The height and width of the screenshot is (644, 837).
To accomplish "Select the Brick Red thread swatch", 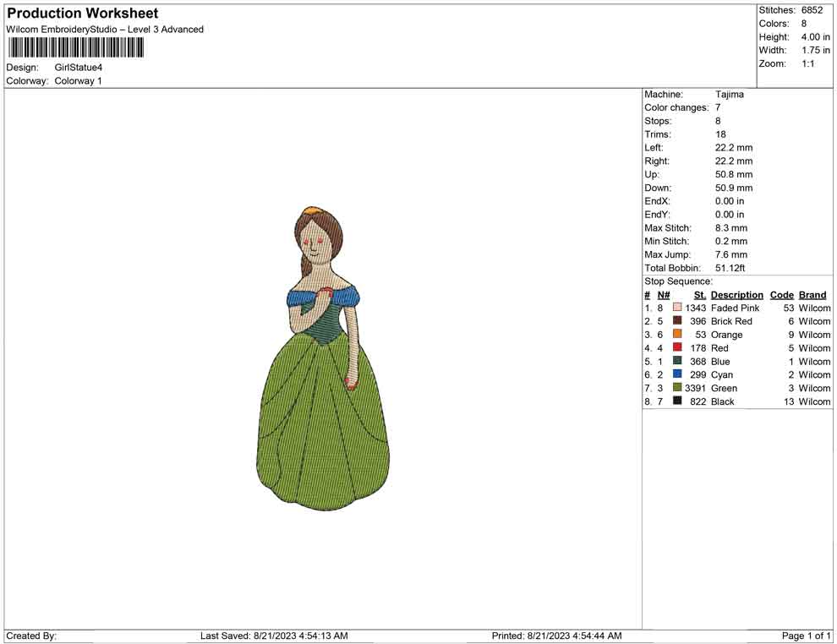I will [x=677, y=321].
